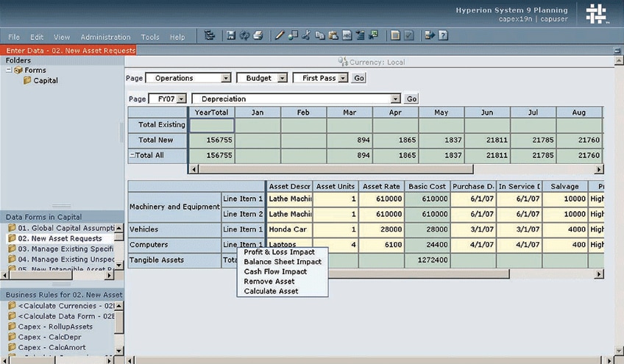Click the list lines icon in toolbar
Viewport: 624px width, 364px height.
pyautogui.click(x=360, y=35)
